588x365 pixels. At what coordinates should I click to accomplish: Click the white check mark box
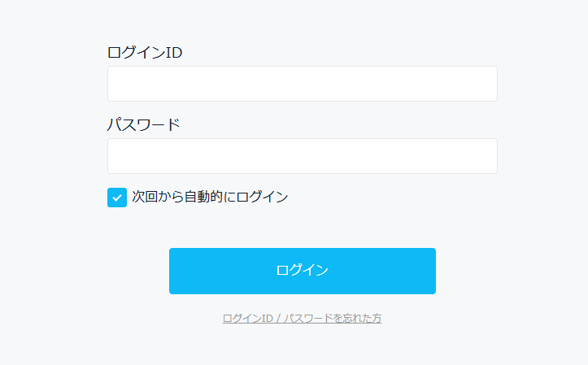(x=117, y=198)
